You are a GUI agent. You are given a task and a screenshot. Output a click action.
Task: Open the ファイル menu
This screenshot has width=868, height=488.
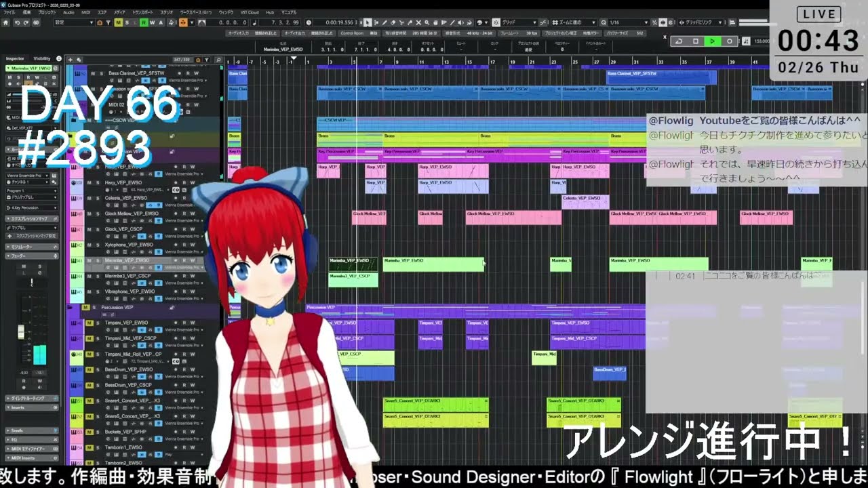click(9, 12)
